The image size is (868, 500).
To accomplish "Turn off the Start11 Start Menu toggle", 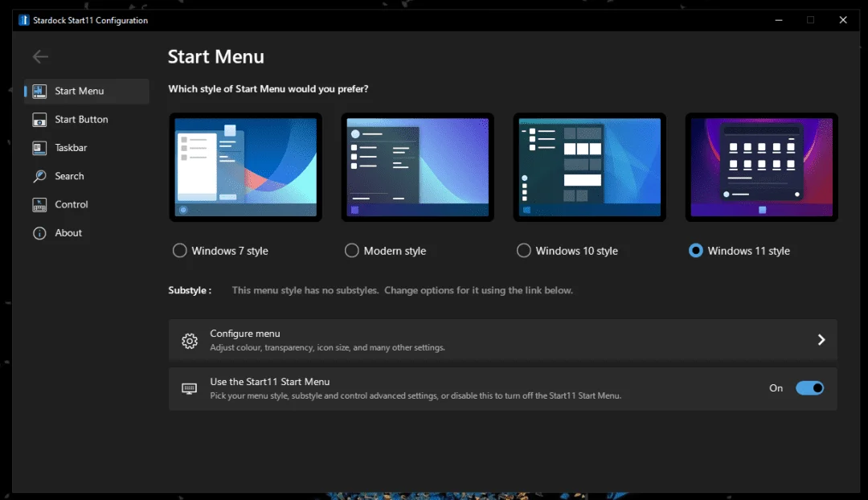I will tap(810, 388).
